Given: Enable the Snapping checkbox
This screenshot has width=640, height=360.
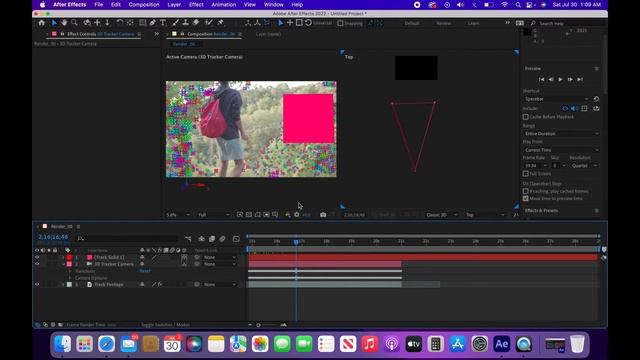Looking at the screenshot, I should 340,23.
